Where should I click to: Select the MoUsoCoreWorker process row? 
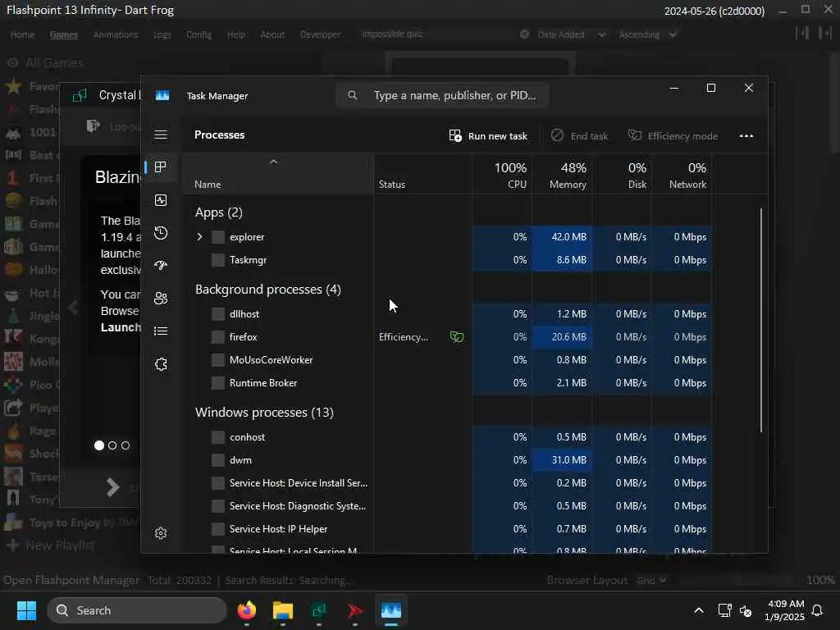click(x=448, y=360)
